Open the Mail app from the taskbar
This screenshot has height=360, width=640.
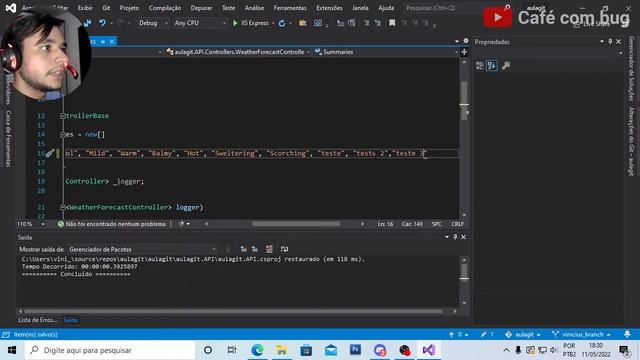click(x=331, y=350)
